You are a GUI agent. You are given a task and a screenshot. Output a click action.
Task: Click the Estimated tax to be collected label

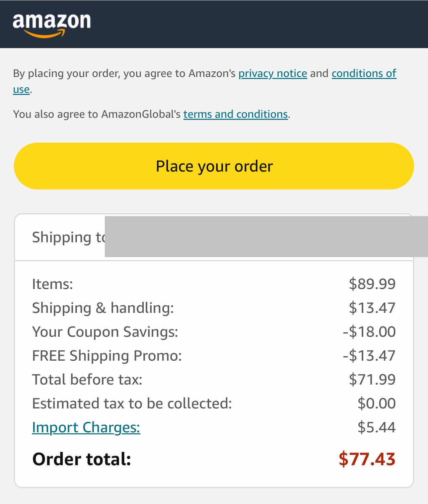[132, 403]
